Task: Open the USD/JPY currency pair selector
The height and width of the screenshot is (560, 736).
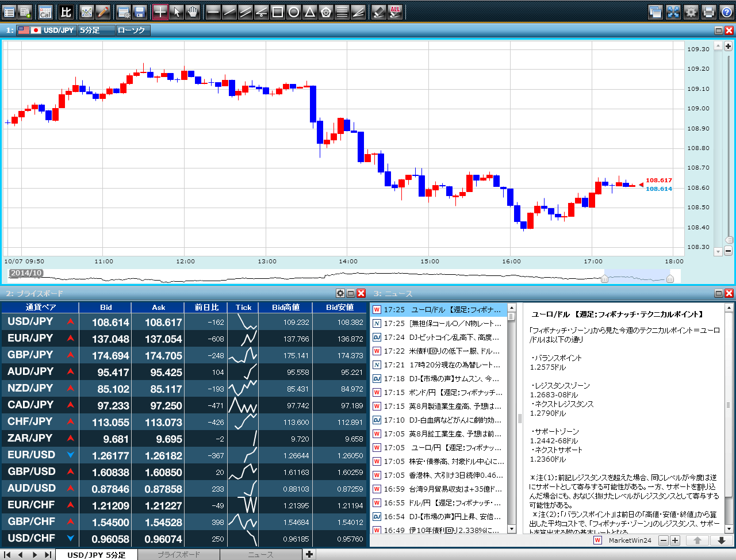Action: pos(47,30)
